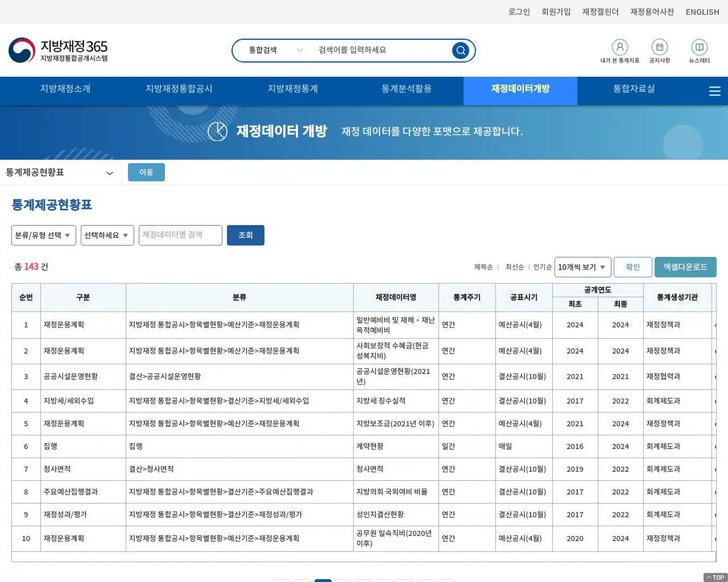Open the 지방재정통합공시 menu

179,89
